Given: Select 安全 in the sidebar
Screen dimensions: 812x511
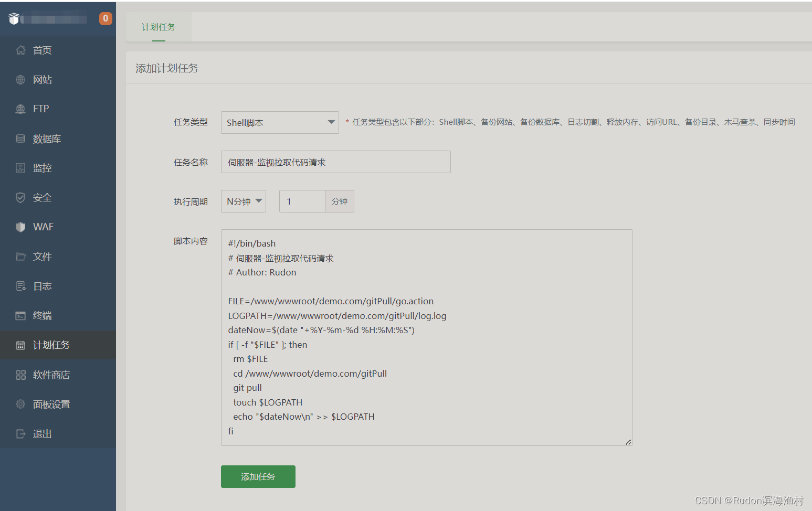Looking at the screenshot, I should pyautogui.click(x=58, y=198).
